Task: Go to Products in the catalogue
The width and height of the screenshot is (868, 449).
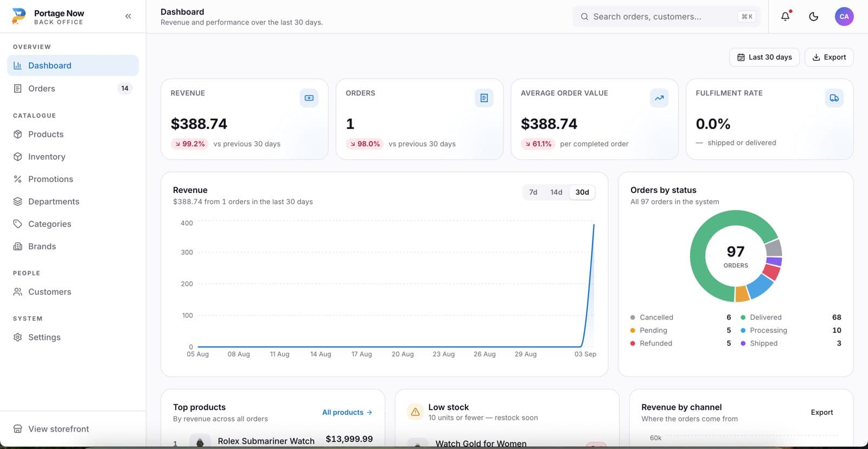Action: 73,134
